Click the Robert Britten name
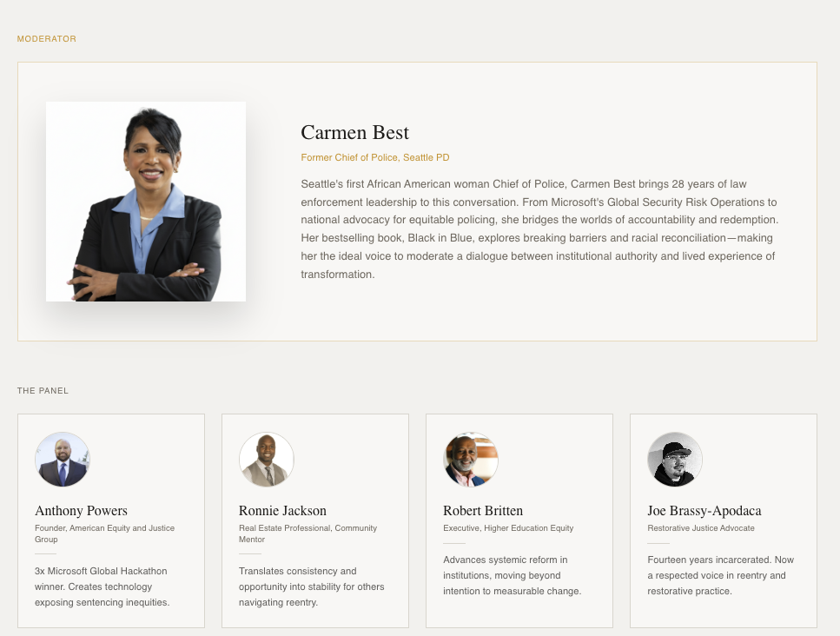 click(483, 511)
